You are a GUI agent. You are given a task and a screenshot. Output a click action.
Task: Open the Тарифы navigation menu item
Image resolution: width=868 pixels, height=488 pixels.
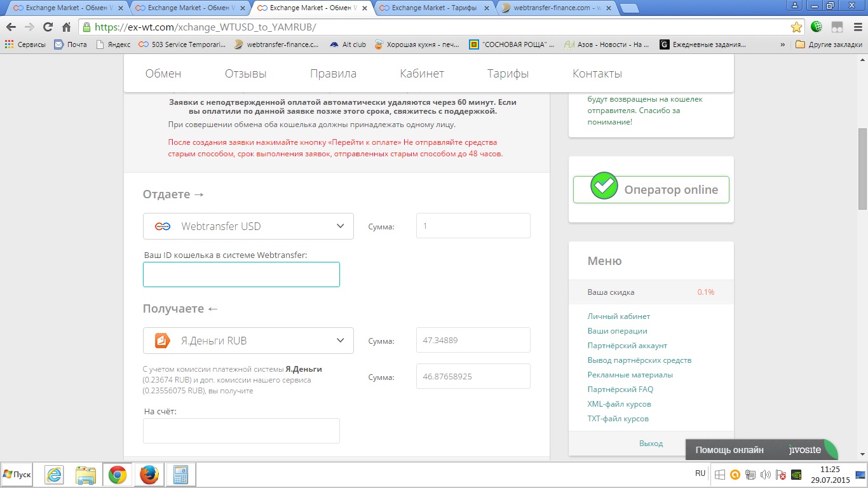tap(508, 74)
